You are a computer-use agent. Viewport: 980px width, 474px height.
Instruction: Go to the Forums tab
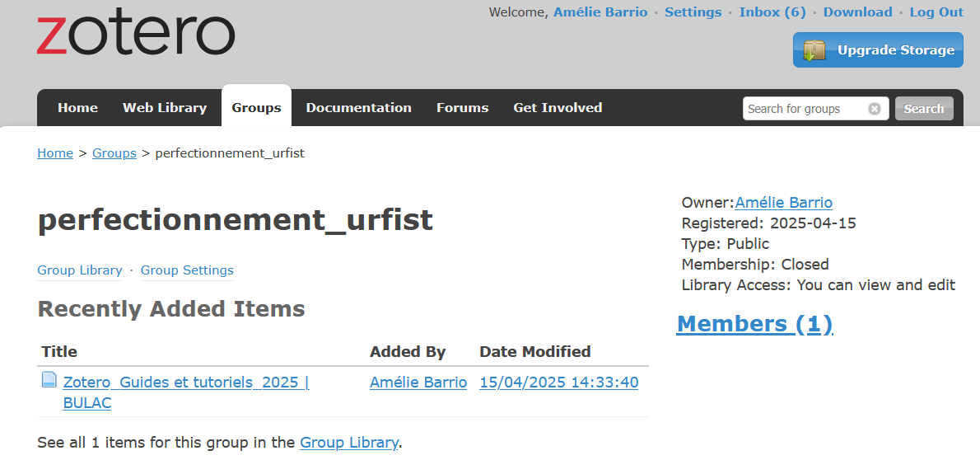463,107
